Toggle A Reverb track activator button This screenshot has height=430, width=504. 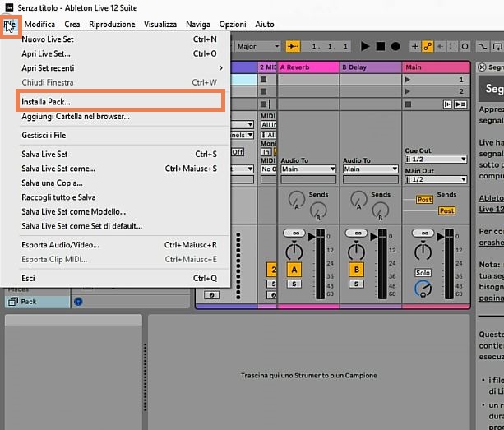tap(292, 269)
